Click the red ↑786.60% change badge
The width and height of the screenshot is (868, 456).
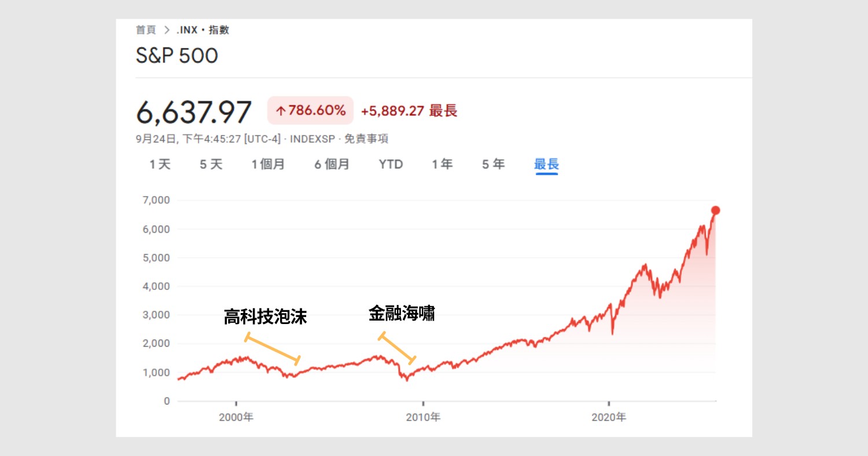click(310, 111)
